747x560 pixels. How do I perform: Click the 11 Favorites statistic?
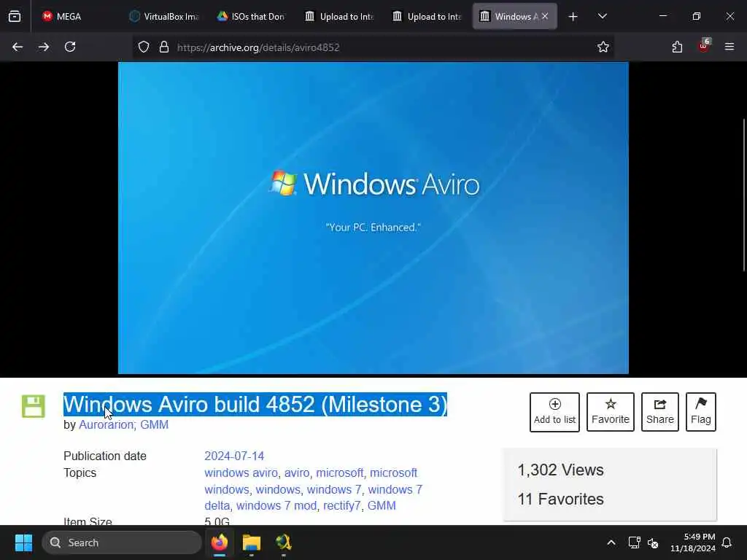[560, 499]
